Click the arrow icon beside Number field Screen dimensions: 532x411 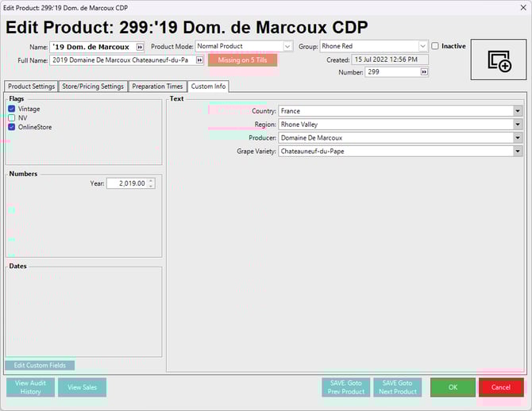(x=424, y=72)
